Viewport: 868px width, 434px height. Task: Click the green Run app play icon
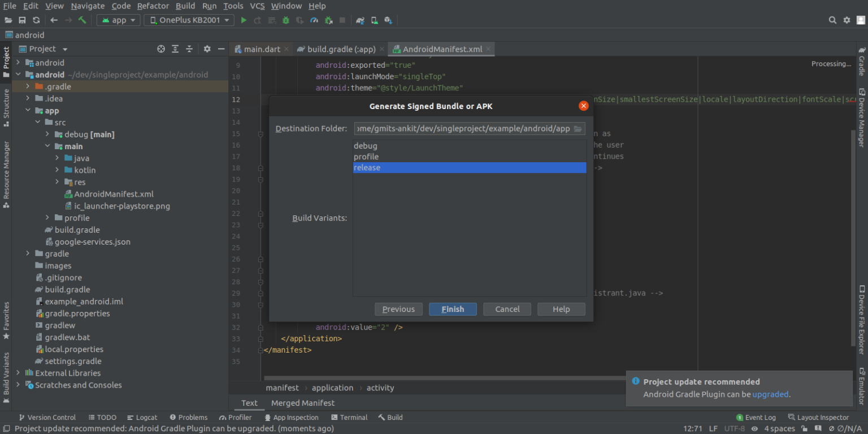click(x=244, y=20)
